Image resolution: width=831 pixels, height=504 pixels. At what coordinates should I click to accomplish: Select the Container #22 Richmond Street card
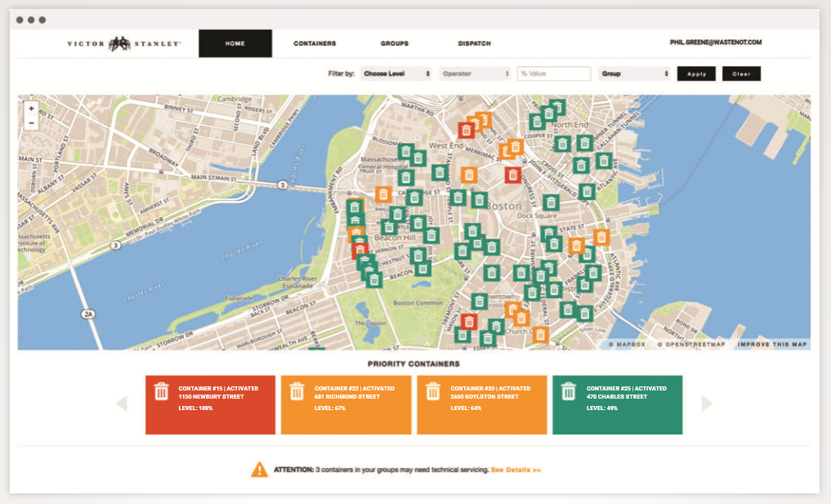click(x=346, y=405)
